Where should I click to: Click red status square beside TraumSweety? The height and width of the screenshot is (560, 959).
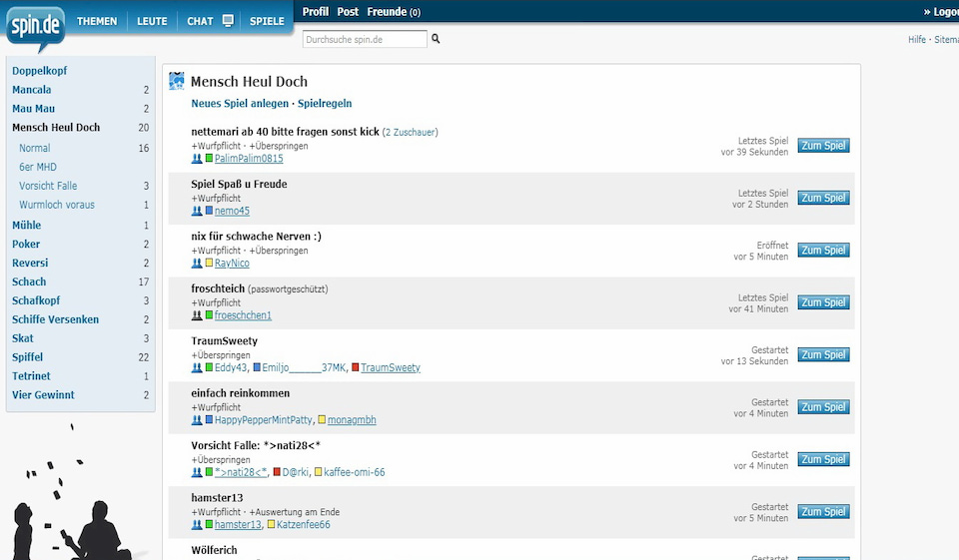356,368
